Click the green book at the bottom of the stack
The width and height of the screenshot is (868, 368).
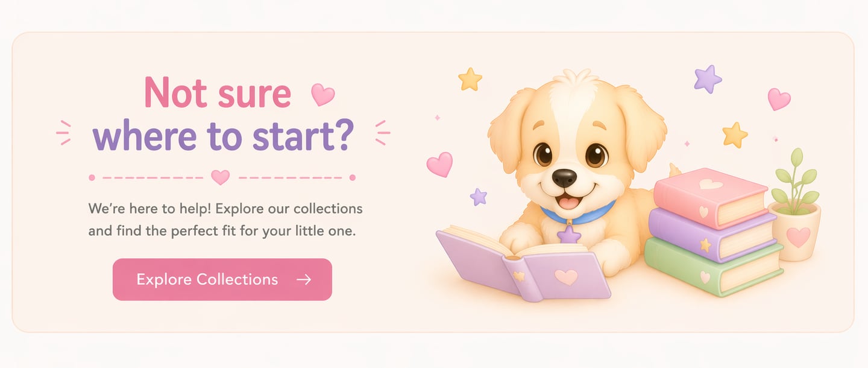[713, 266]
